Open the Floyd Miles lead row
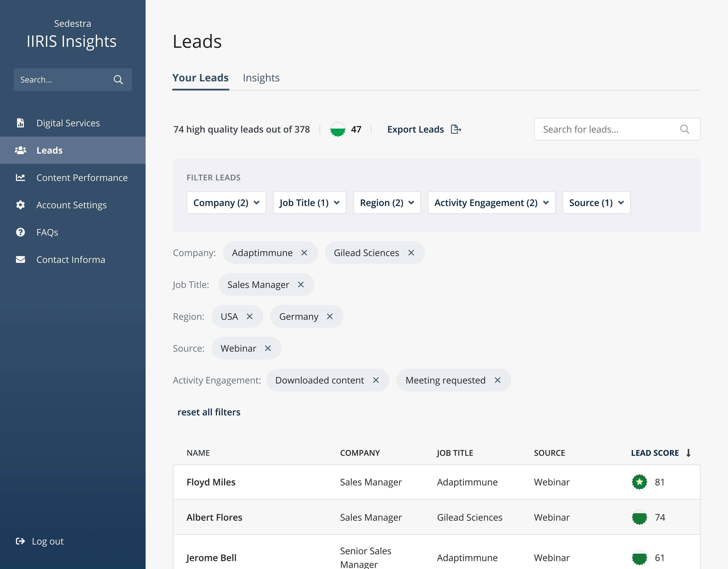 436,482
